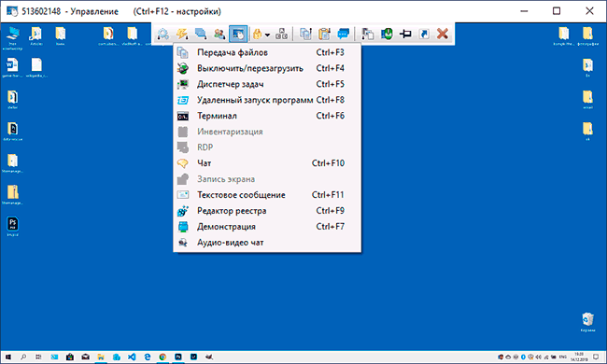607x364 pixels.
Task: Choose Демонстрация from the menu
Action: tap(267, 227)
